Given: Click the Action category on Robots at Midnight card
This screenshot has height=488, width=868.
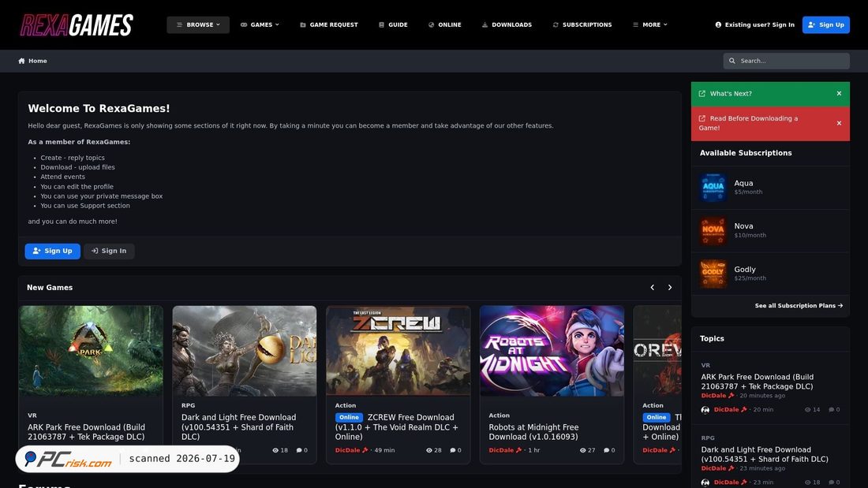Looking at the screenshot, I should [x=499, y=415].
